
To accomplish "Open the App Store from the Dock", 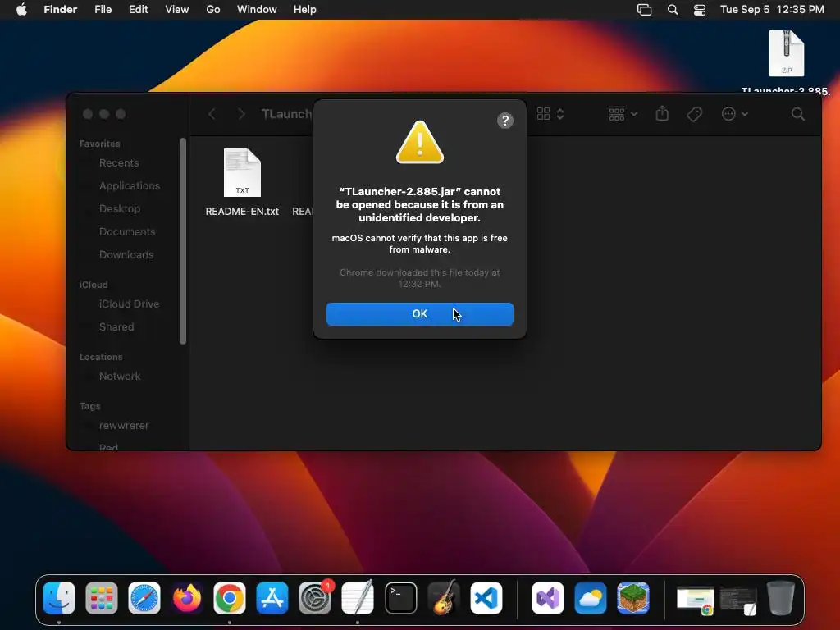I will tap(272, 598).
